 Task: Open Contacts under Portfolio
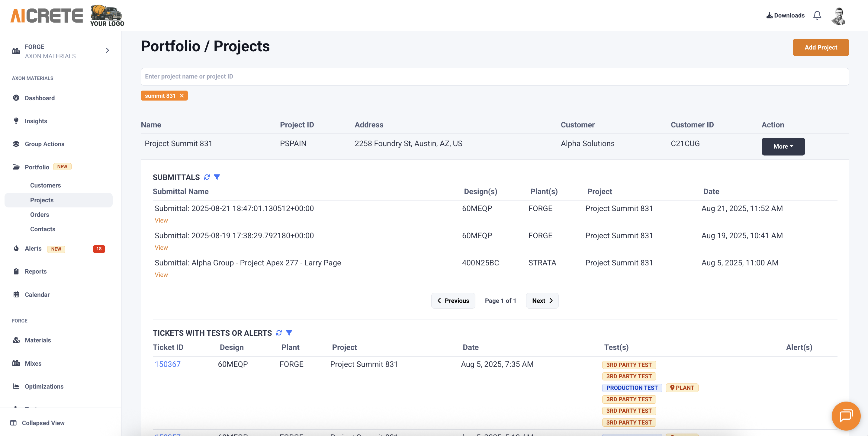(x=43, y=229)
